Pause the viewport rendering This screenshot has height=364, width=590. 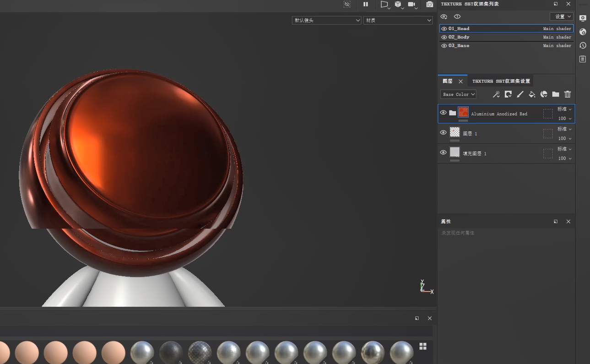366,4
